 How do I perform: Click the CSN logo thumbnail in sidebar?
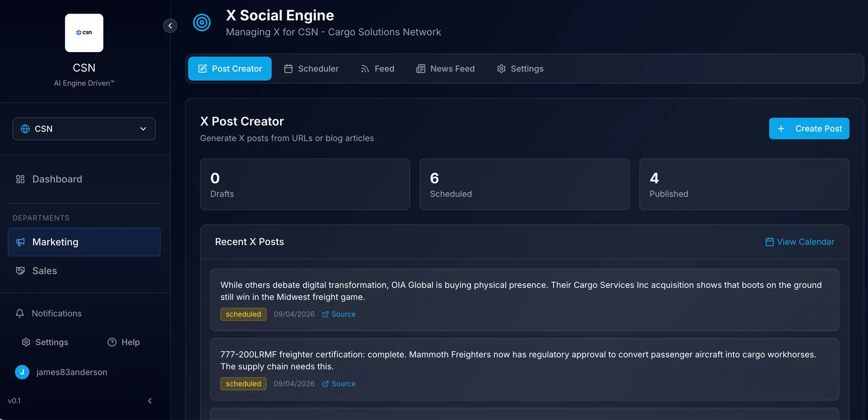coord(84,33)
